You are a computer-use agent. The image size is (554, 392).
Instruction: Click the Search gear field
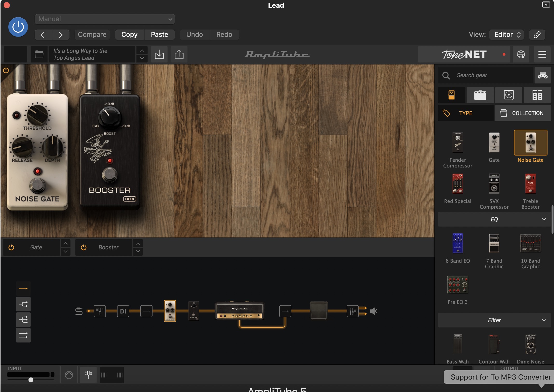486,75
